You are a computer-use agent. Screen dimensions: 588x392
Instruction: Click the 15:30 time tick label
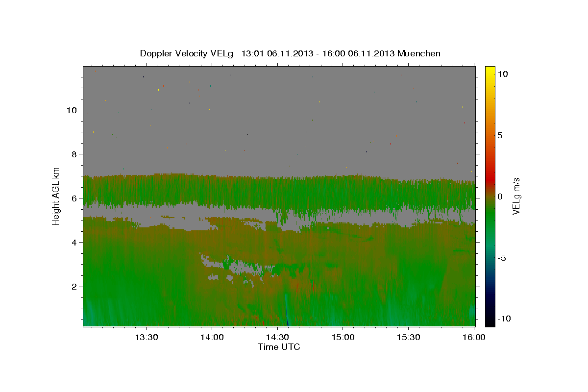(x=409, y=337)
